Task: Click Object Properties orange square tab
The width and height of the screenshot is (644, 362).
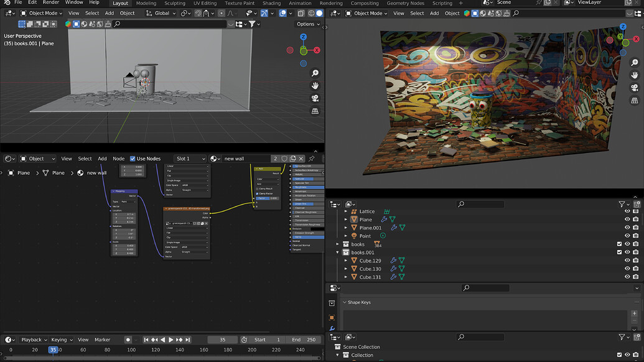Action: click(x=332, y=318)
